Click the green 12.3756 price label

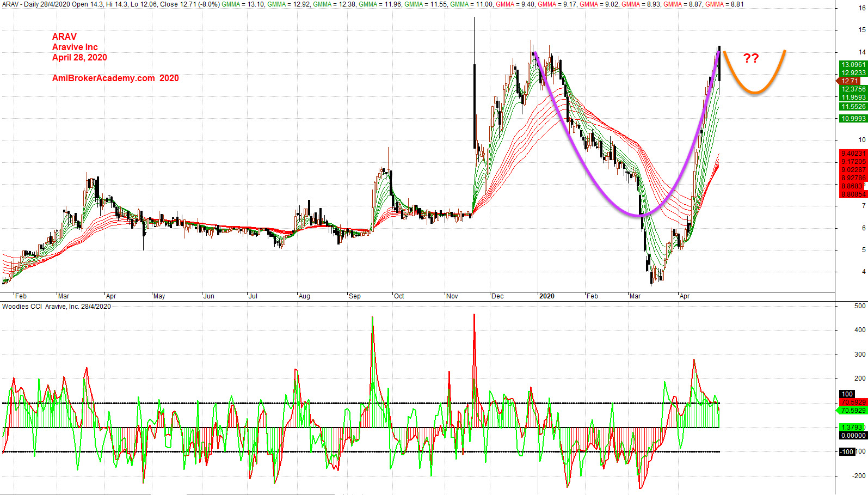[x=853, y=89]
